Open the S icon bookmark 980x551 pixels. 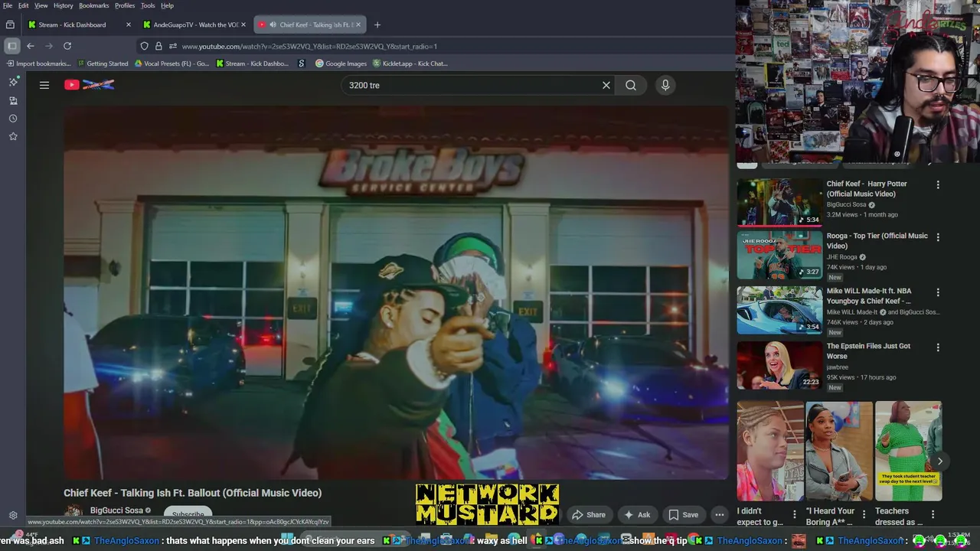coord(302,64)
